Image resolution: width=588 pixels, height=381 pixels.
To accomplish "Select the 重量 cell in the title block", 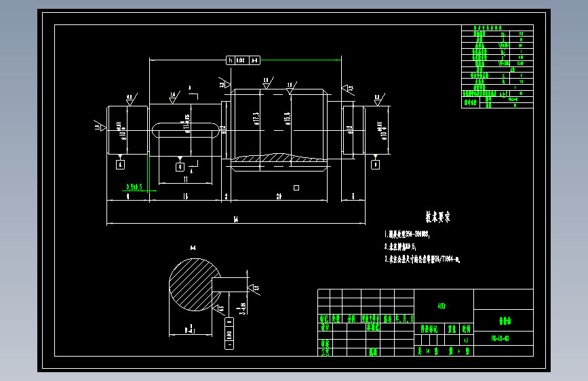I will coord(452,329).
